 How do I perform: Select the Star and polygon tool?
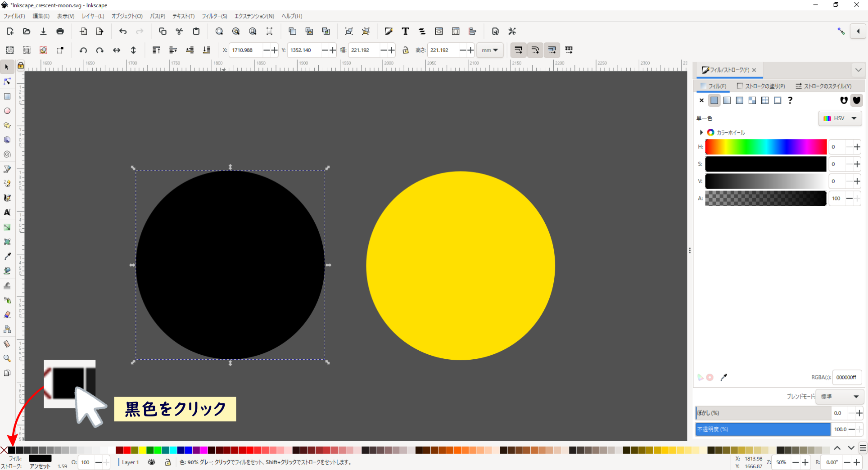coord(7,125)
